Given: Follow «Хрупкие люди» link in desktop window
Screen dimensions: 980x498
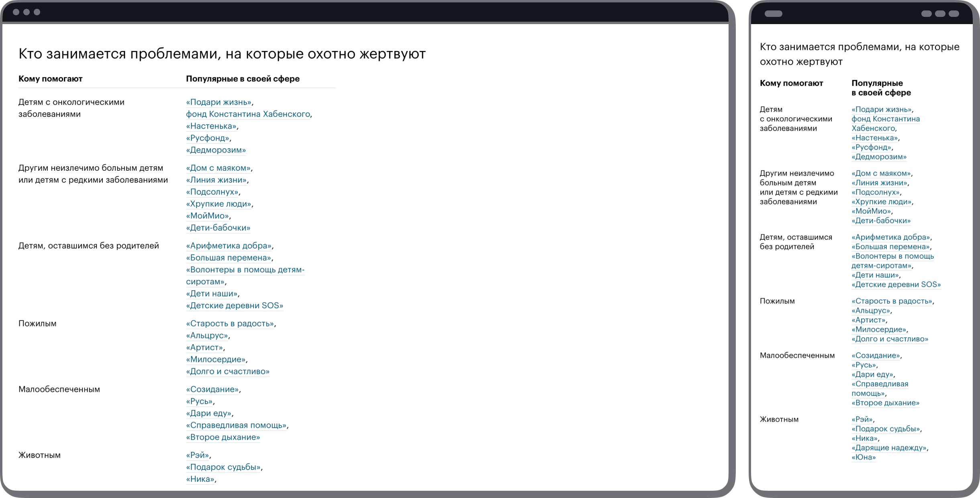Looking at the screenshot, I should point(218,204).
